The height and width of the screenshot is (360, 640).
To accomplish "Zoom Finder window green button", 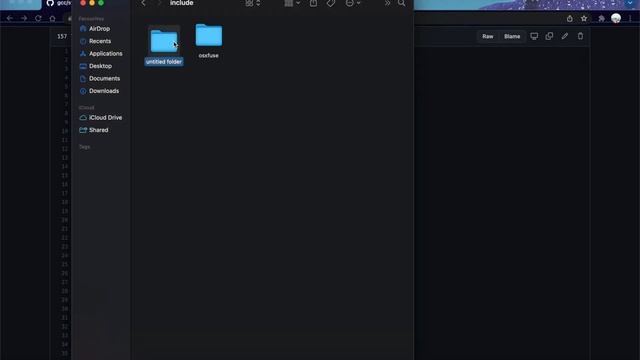I will [101, 3].
